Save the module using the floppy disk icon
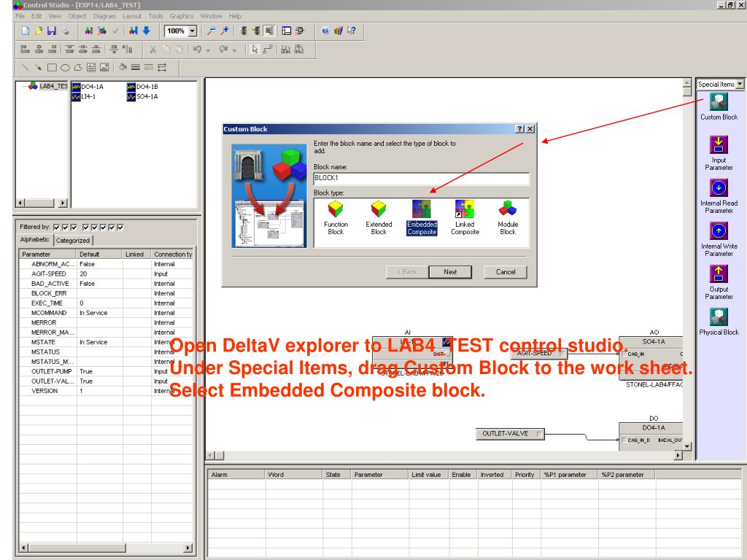Viewport: 747px width, 560px height. point(52,31)
